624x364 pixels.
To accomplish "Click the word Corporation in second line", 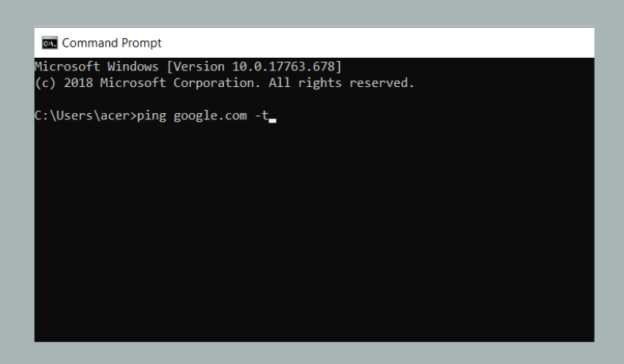I will [x=214, y=83].
